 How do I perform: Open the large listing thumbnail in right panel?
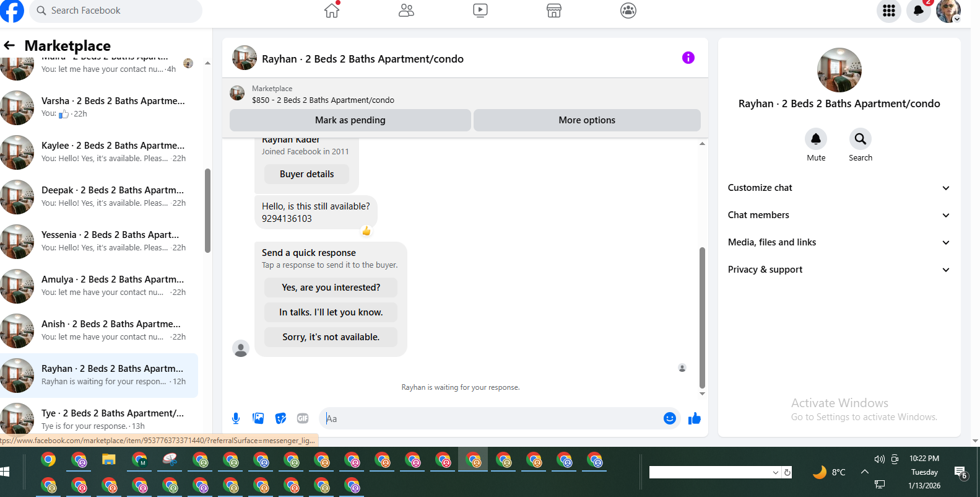point(839,70)
